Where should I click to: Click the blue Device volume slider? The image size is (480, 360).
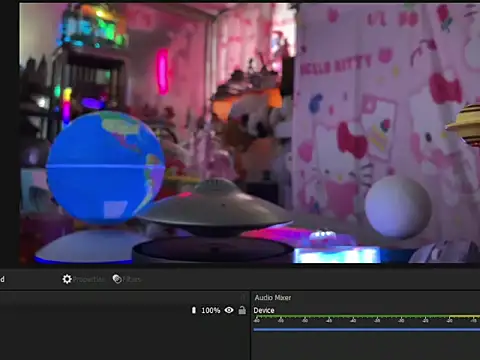coord(367,330)
